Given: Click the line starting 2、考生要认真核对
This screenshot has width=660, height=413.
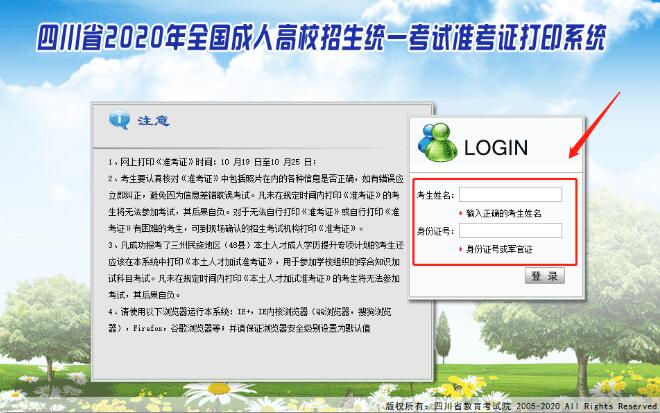Looking at the screenshot, I should point(256,179).
